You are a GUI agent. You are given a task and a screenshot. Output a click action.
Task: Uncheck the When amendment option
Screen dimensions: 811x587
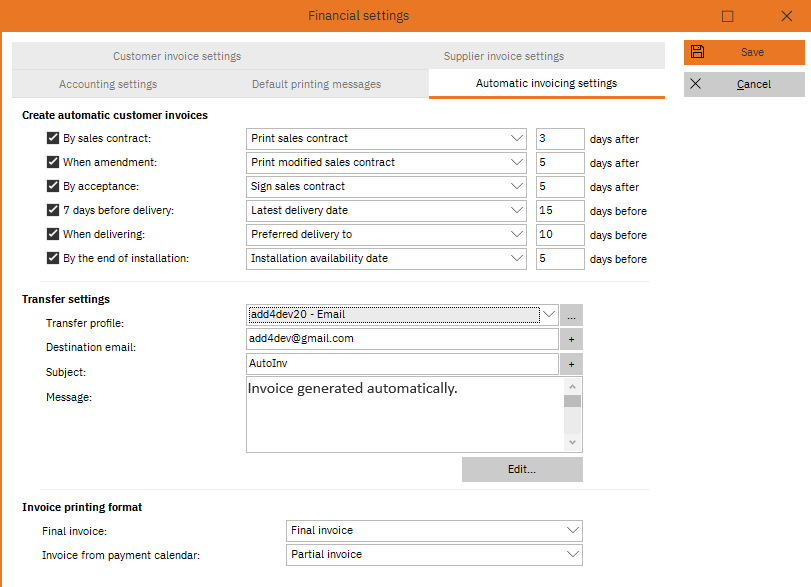tap(53, 162)
